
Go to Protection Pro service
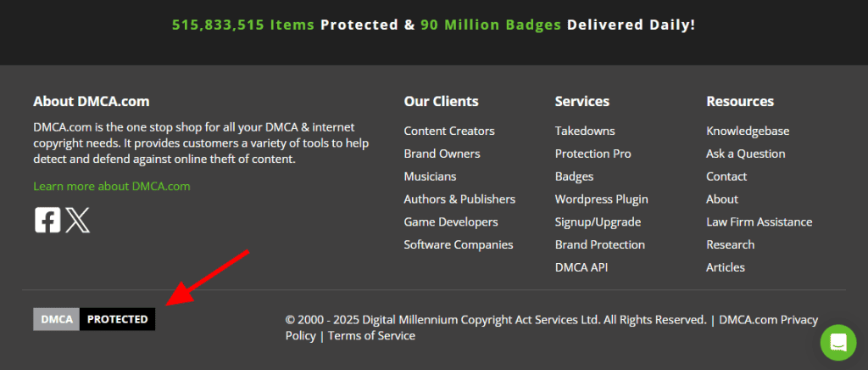[593, 154]
